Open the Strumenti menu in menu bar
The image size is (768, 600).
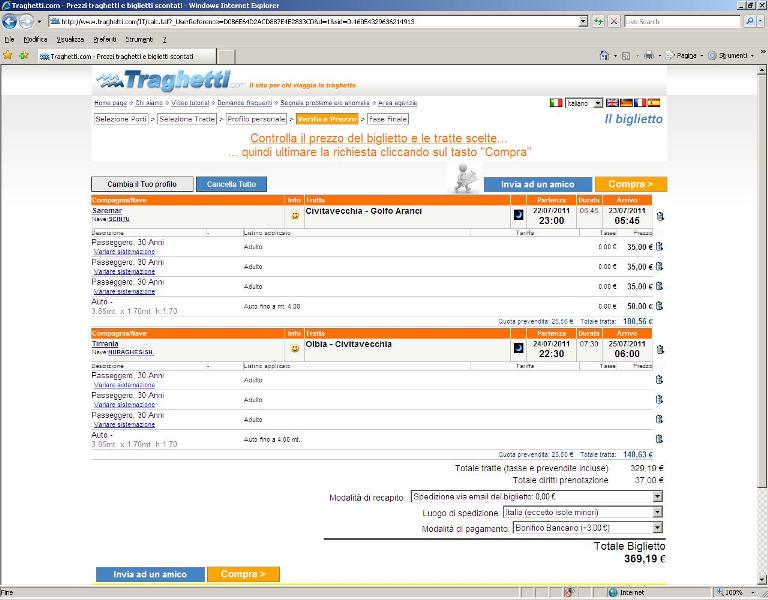coord(139,38)
